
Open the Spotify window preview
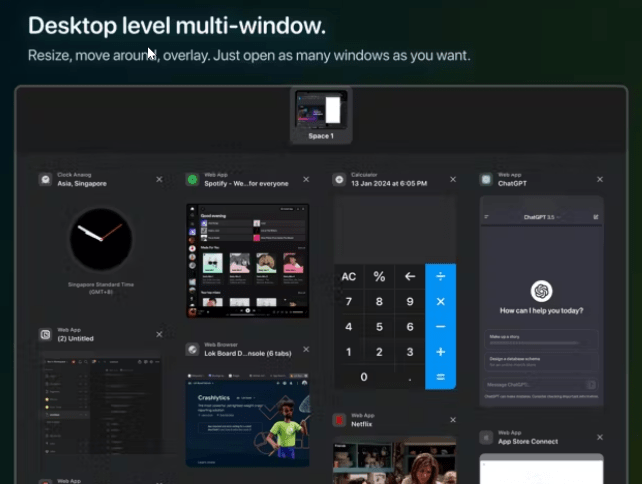(247, 260)
